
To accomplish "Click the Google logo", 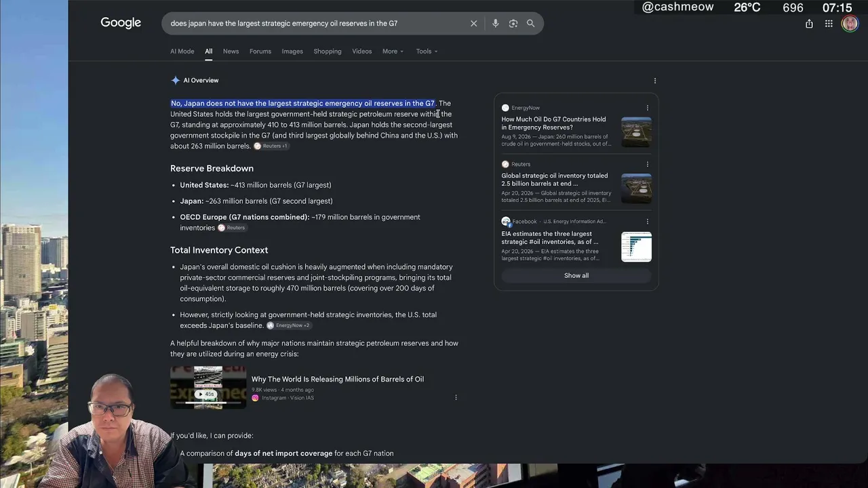I will pyautogui.click(x=121, y=23).
